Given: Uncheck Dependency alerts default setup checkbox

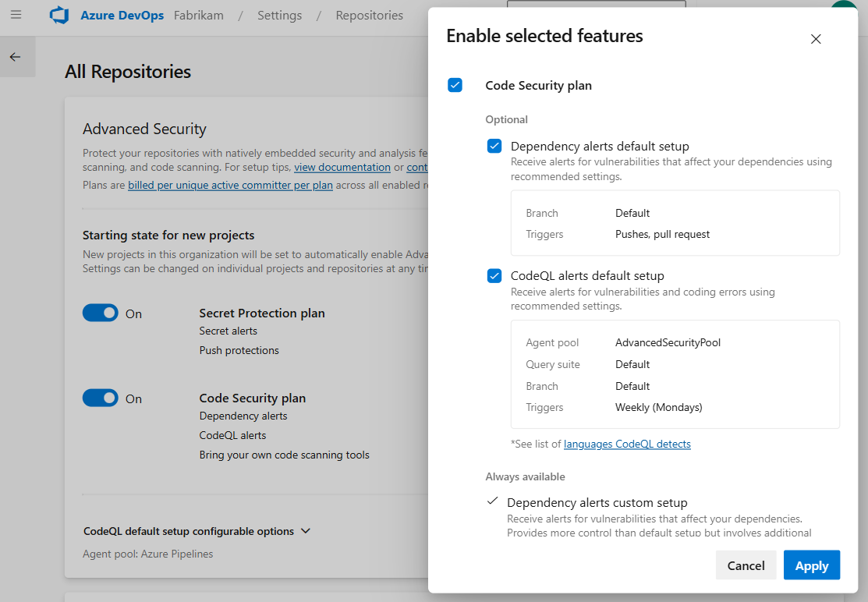Looking at the screenshot, I should tap(494, 146).
